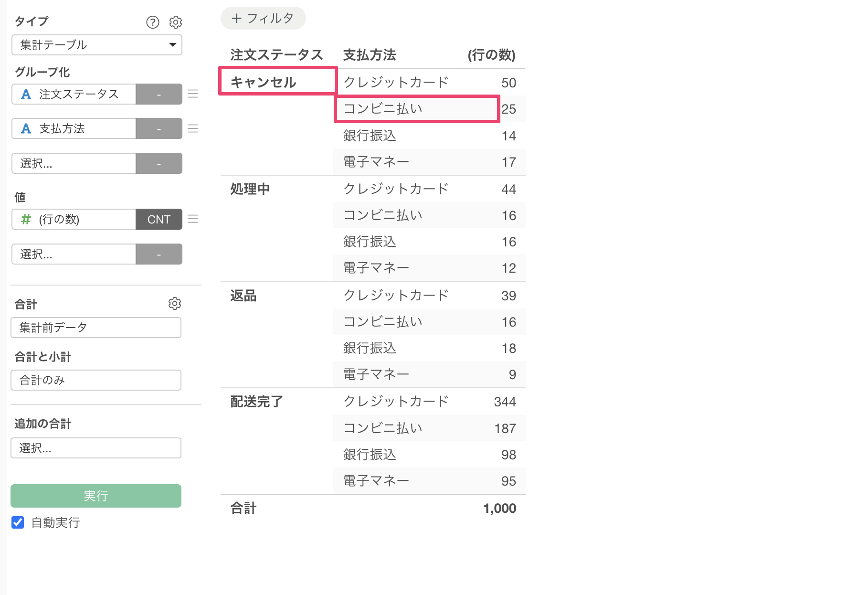Click the empty 選択... field under グループ化
The height and width of the screenshot is (595, 868).
[x=74, y=163]
